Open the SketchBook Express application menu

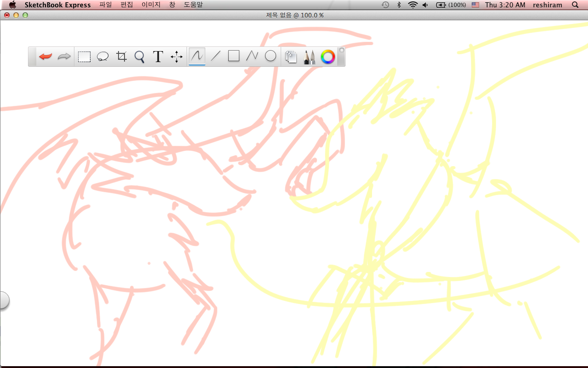coord(58,5)
